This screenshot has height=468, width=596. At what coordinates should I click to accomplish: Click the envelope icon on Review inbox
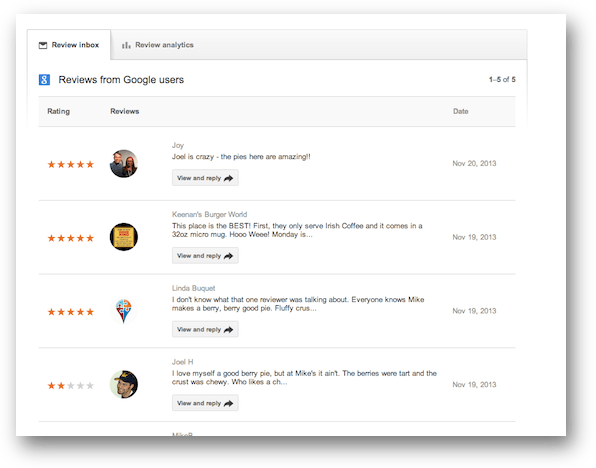point(43,45)
